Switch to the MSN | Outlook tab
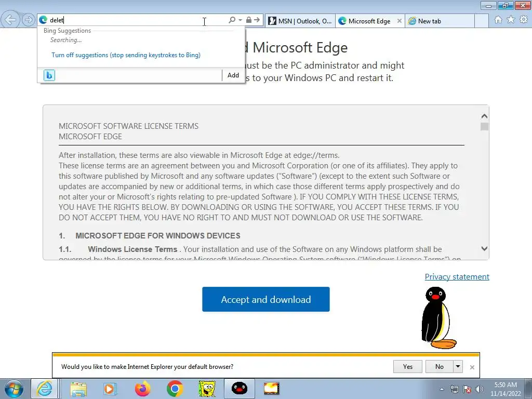The width and height of the screenshot is (532, 399). (300, 21)
